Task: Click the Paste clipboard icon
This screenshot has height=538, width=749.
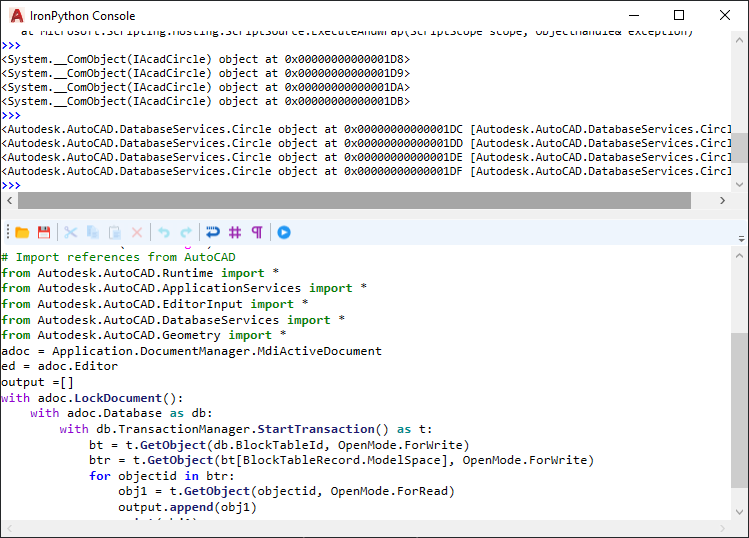Action: (115, 232)
